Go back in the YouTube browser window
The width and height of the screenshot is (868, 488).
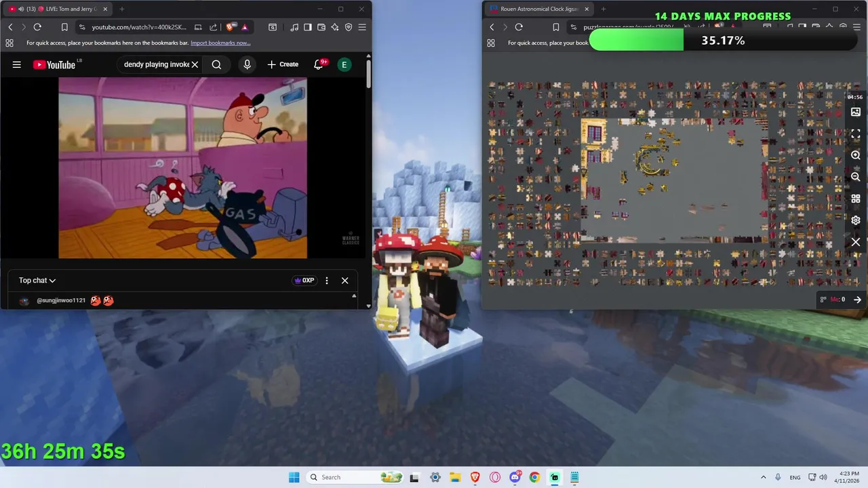coord(10,27)
